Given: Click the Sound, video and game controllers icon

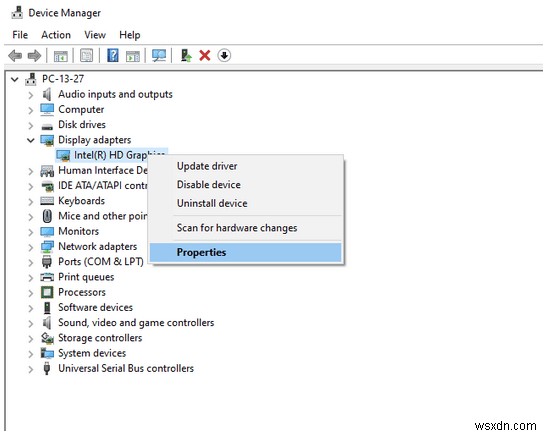Looking at the screenshot, I should [x=47, y=323].
